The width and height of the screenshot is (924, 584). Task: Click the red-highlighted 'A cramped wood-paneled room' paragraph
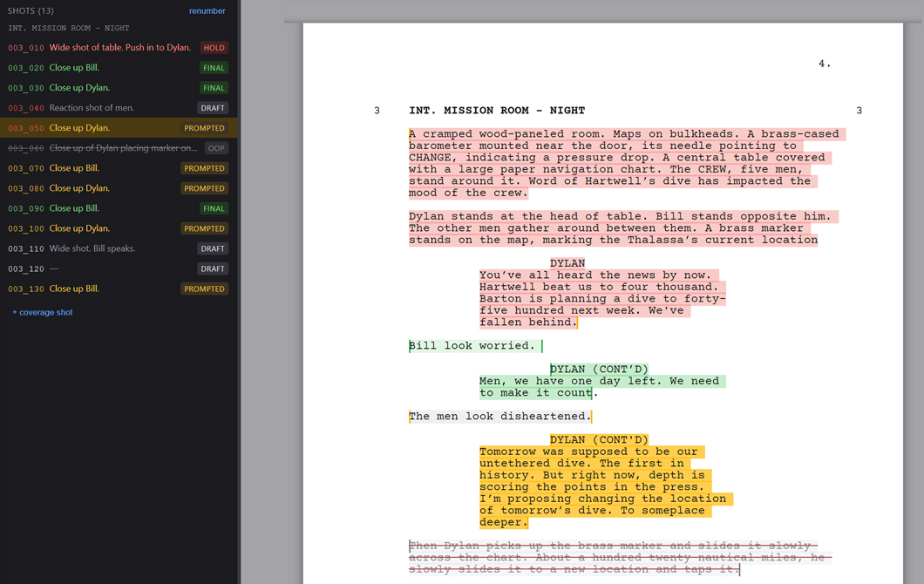pos(627,163)
